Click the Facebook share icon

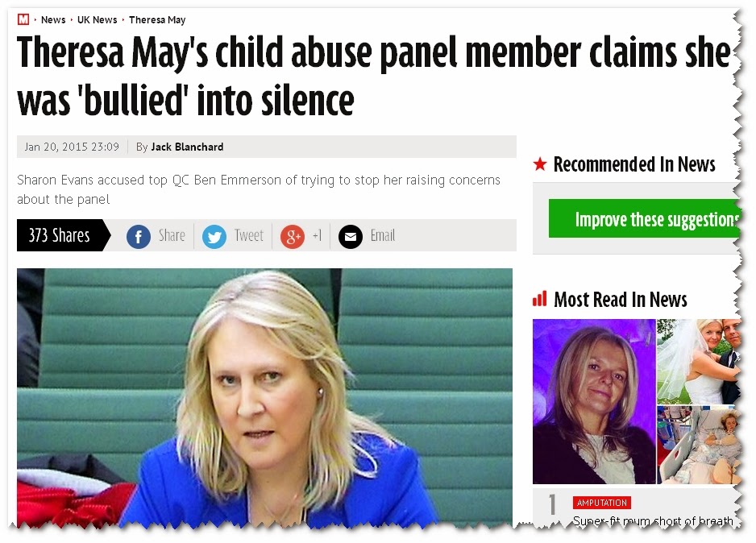(139, 237)
